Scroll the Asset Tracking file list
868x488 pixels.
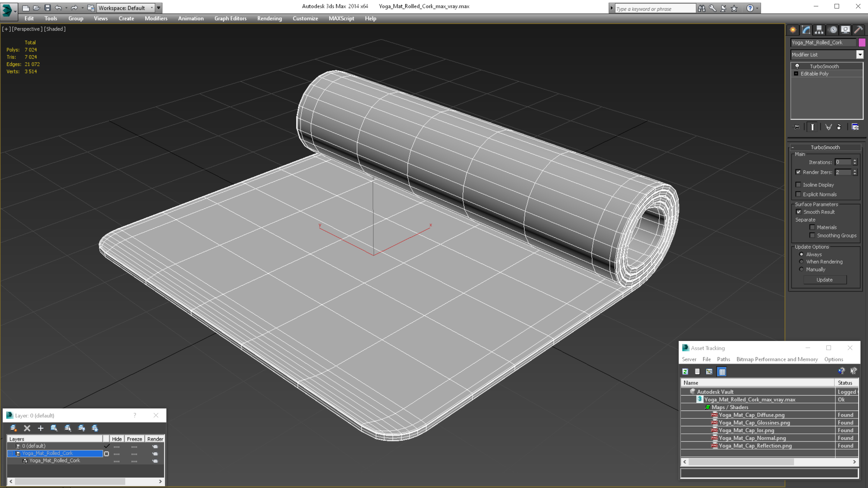click(769, 462)
